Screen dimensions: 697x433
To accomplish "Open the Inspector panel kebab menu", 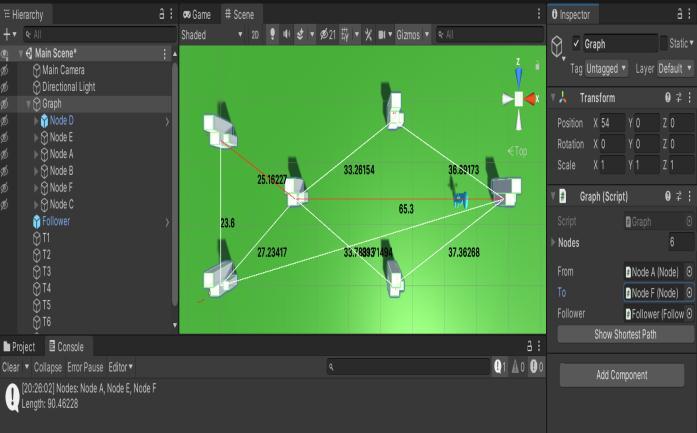I will [690, 14].
